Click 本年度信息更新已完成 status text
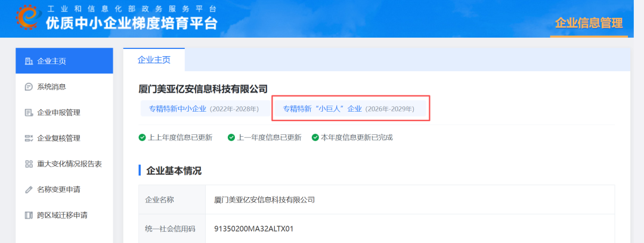The height and width of the screenshot is (243, 644). (357, 138)
